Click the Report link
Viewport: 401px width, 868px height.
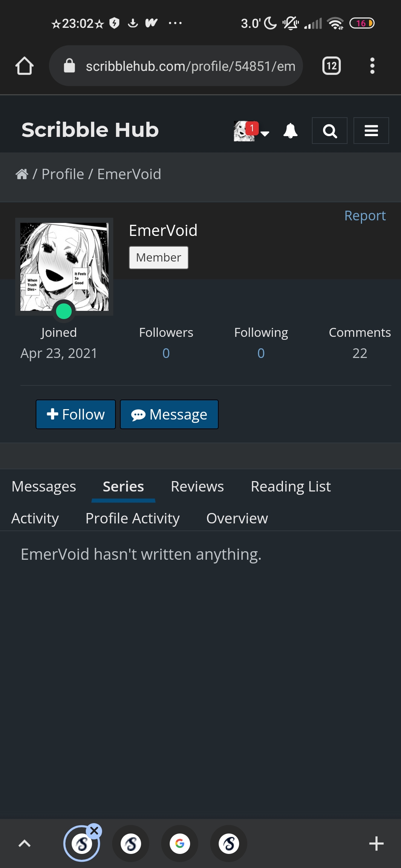365,216
